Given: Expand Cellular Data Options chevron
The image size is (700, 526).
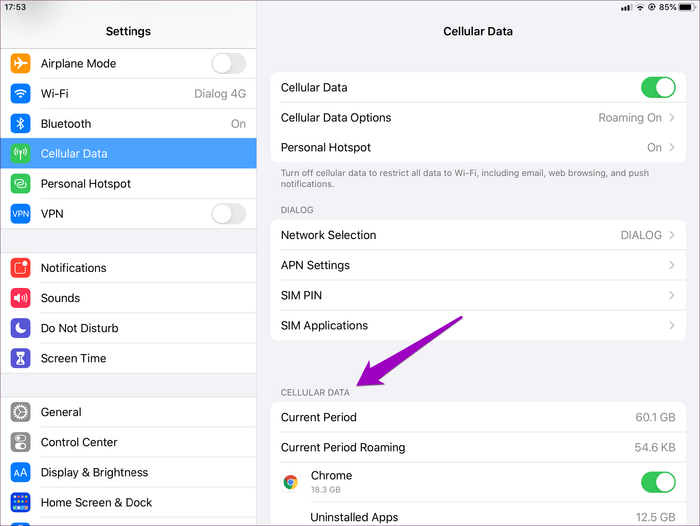Looking at the screenshot, I should point(672,118).
